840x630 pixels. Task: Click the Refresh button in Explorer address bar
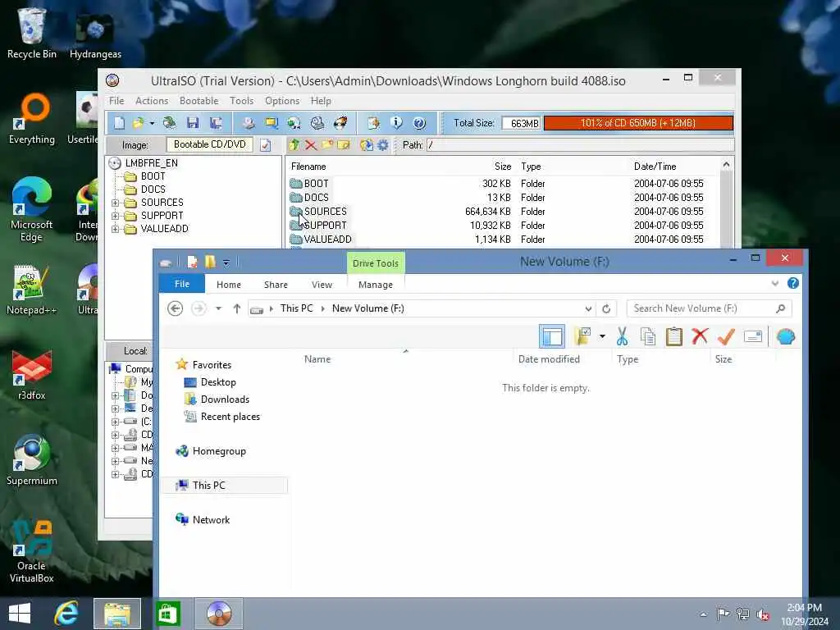click(606, 308)
